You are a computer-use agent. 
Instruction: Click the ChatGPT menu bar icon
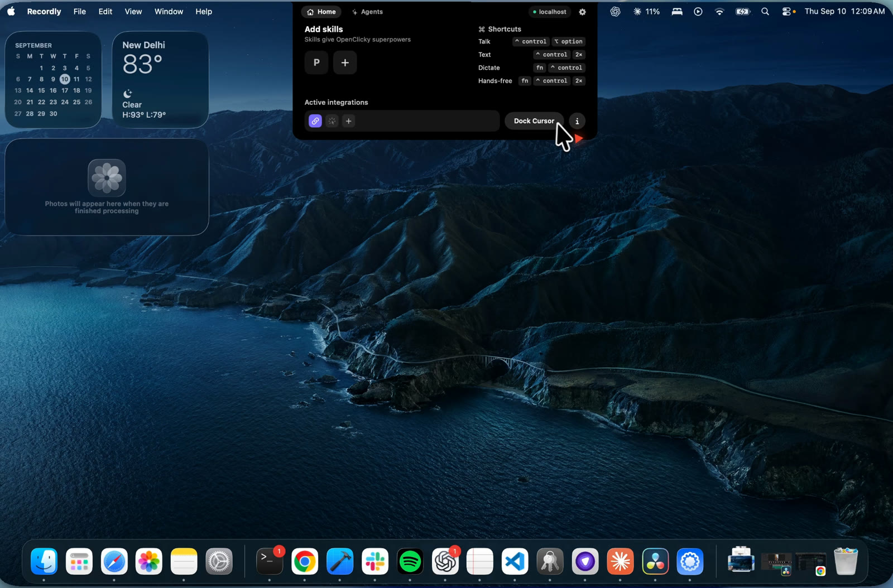[x=615, y=11]
